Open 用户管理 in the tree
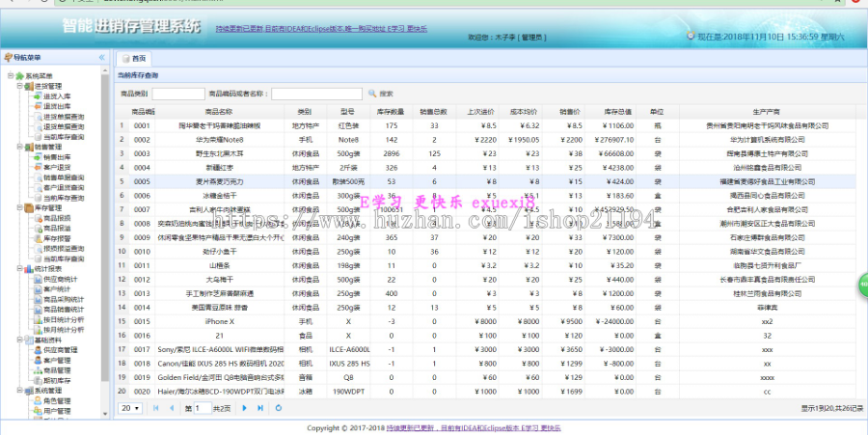 coord(57,411)
